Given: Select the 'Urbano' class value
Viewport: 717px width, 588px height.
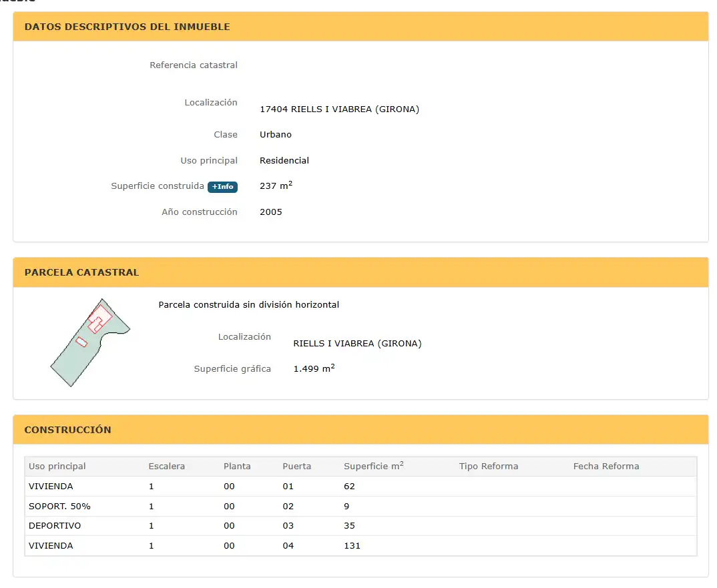Looking at the screenshot, I should 276,134.
